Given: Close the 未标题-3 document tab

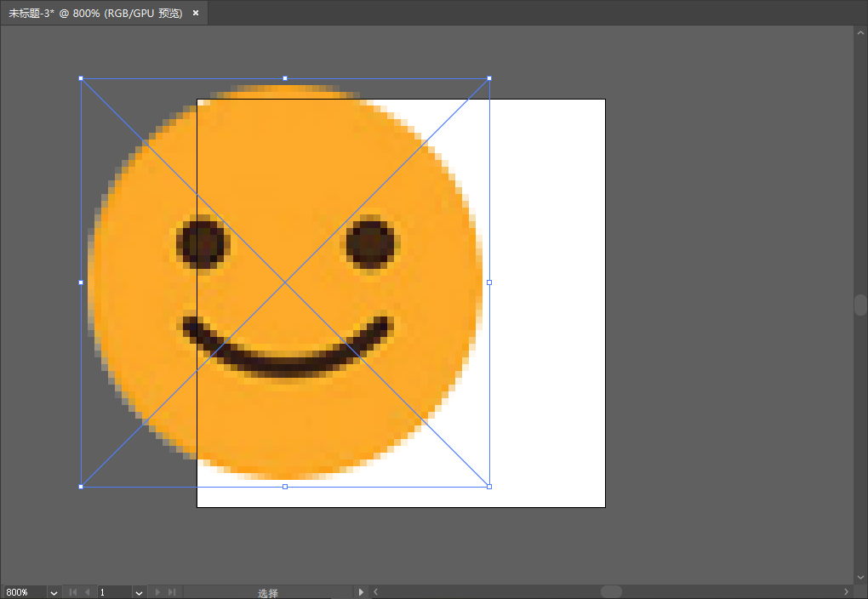Looking at the screenshot, I should pyautogui.click(x=196, y=13).
